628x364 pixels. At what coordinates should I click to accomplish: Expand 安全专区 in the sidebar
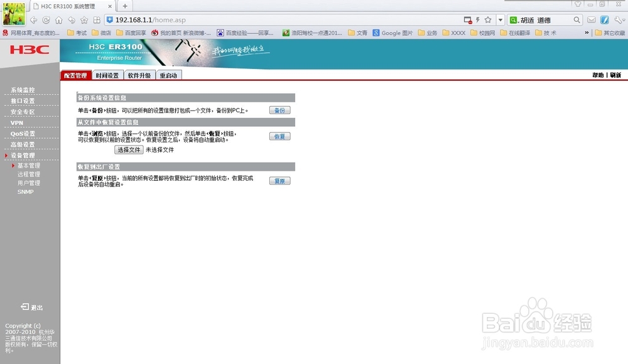23,112
